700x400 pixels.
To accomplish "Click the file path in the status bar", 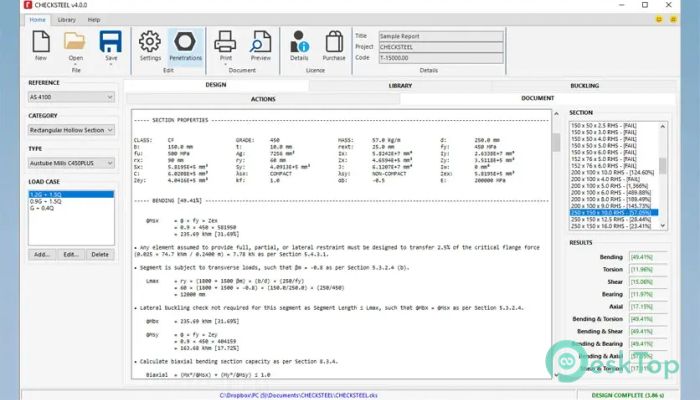I will 299,396.
